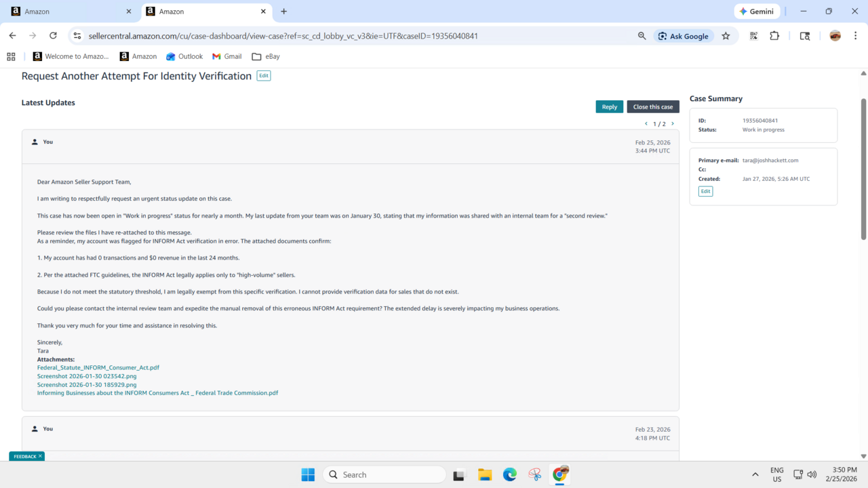Click the Windows taskbar Search box

click(x=384, y=474)
